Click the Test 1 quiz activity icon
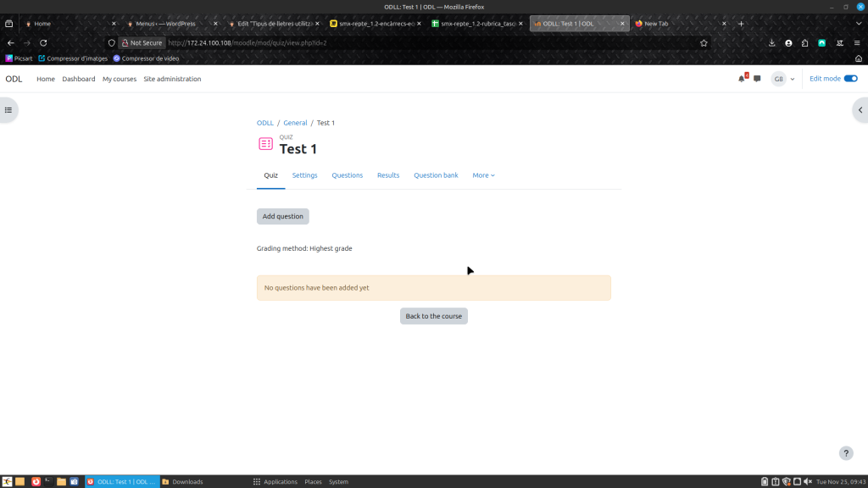The image size is (868, 488). pyautogui.click(x=265, y=144)
